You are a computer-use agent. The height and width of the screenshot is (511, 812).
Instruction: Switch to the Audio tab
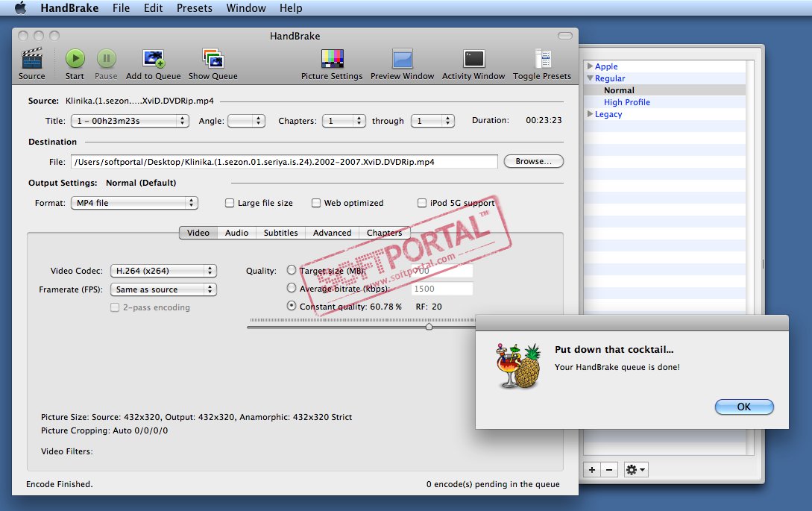pyautogui.click(x=236, y=233)
